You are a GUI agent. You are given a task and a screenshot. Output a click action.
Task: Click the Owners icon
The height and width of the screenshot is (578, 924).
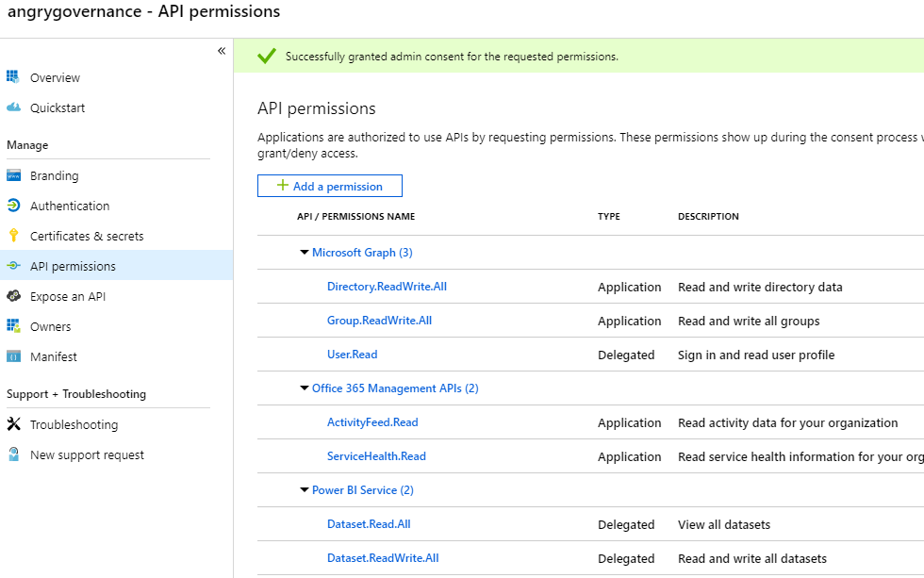click(x=13, y=326)
